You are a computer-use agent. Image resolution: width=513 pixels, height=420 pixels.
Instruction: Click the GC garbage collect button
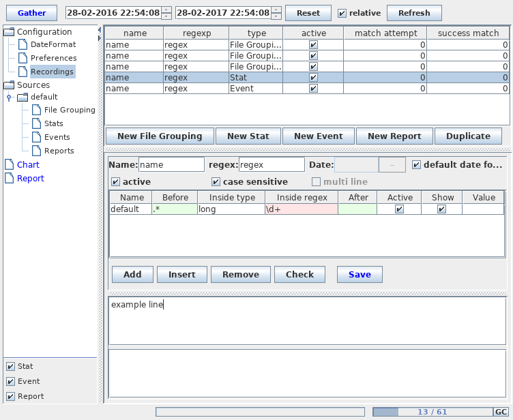[501, 412]
